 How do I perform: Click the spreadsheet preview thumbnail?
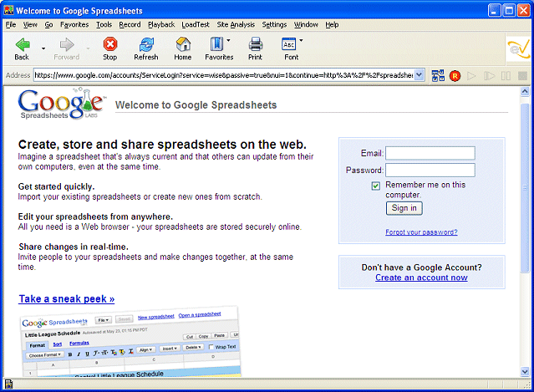(x=130, y=342)
